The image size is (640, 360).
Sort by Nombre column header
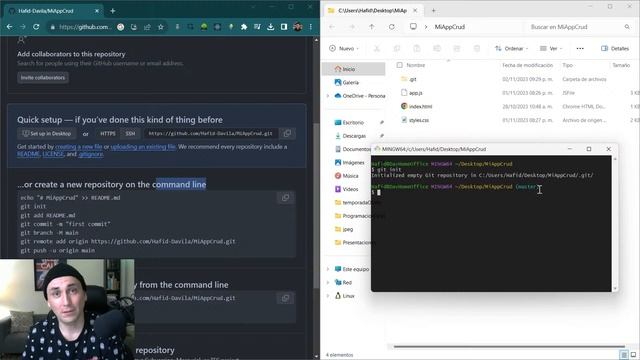(x=416, y=65)
